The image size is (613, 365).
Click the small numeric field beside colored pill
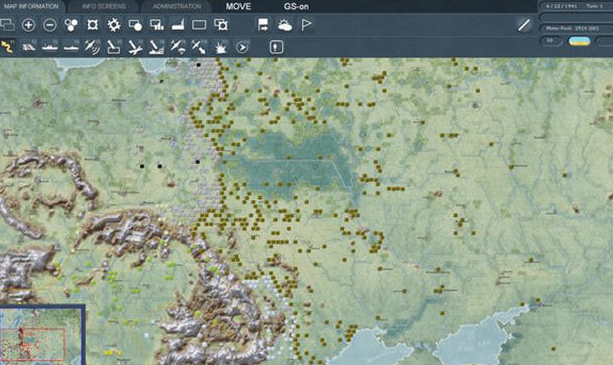pos(551,41)
